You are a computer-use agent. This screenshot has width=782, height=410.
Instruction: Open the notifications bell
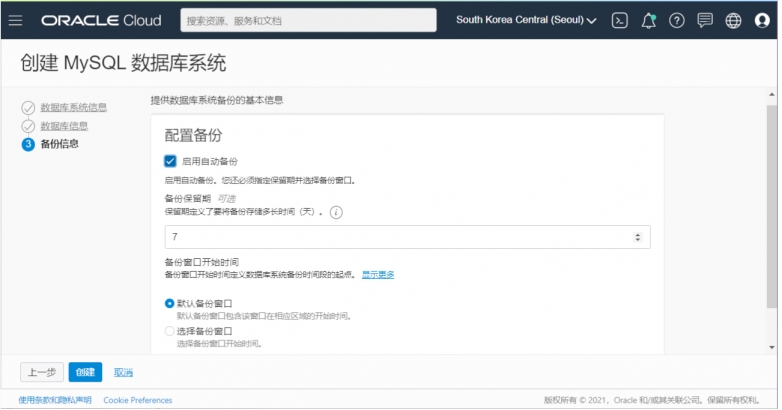648,20
